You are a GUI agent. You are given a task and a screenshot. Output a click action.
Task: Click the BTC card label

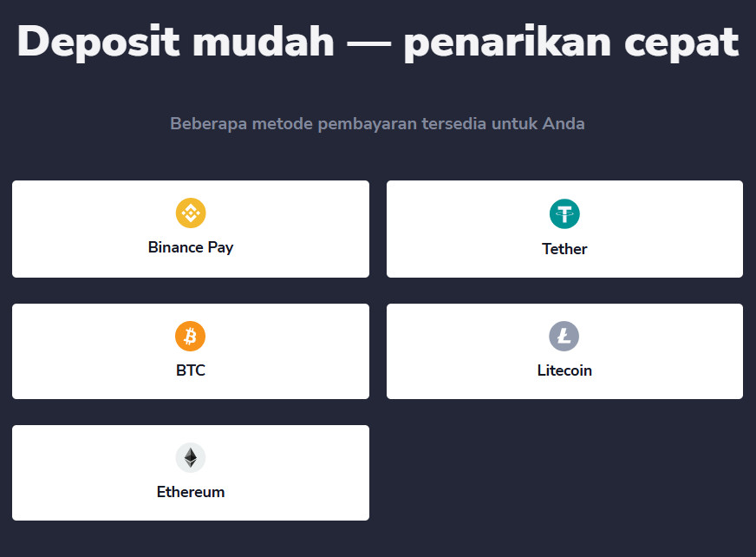tap(191, 370)
